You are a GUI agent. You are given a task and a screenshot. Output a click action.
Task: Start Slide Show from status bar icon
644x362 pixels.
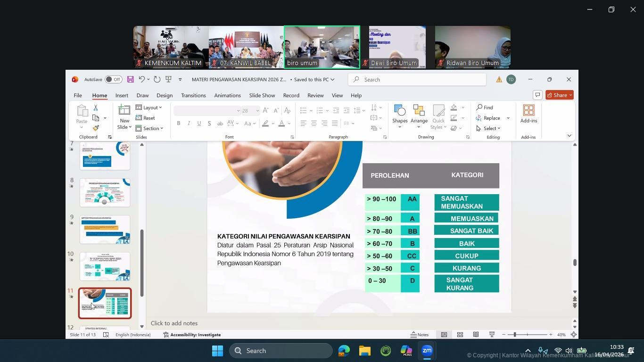coord(492,335)
